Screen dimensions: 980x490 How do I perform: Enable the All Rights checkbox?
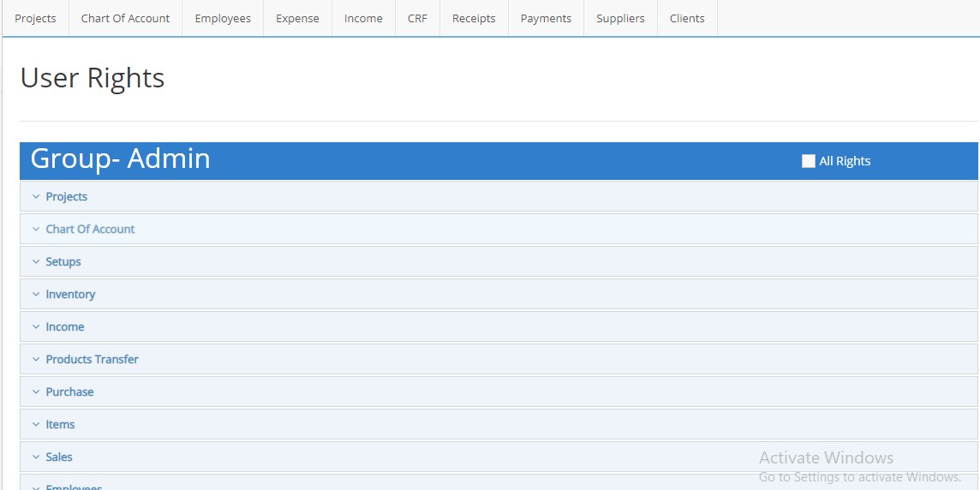tap(808, 161)
